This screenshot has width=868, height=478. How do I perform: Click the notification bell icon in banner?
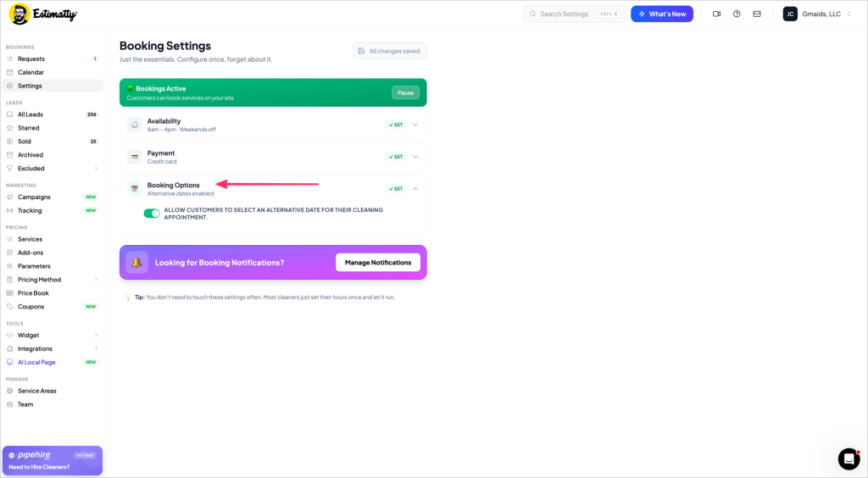tap(136, 262)
